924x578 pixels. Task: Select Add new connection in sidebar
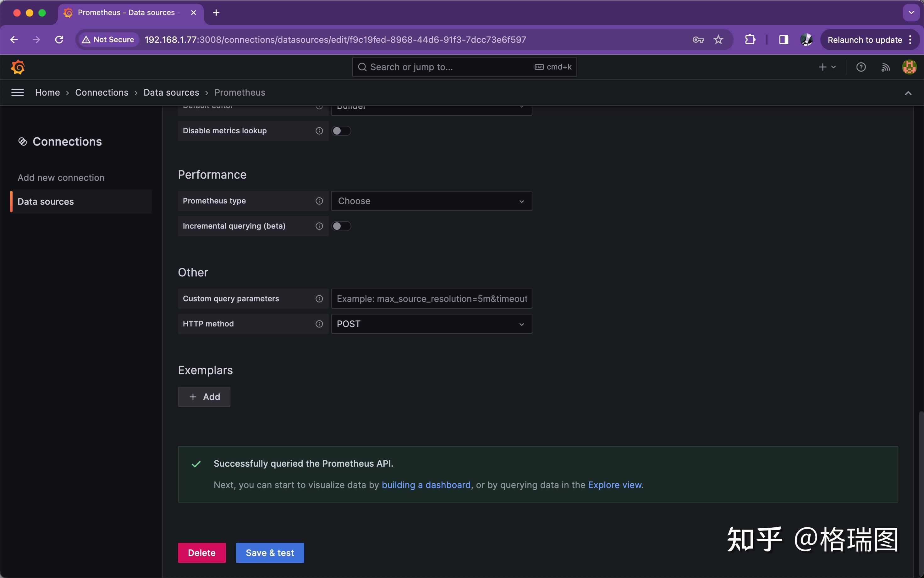[61, 178]
